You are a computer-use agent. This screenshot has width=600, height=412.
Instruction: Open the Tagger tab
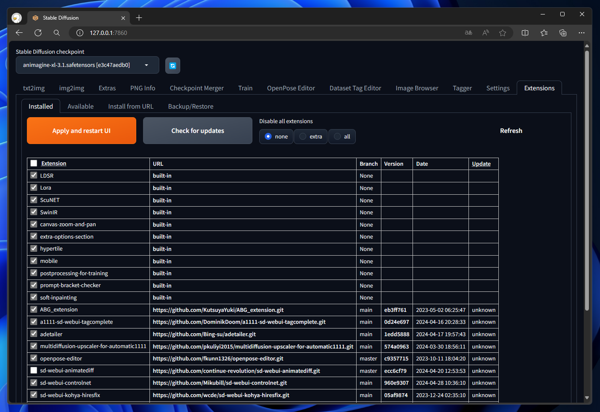tap(462, 88)
